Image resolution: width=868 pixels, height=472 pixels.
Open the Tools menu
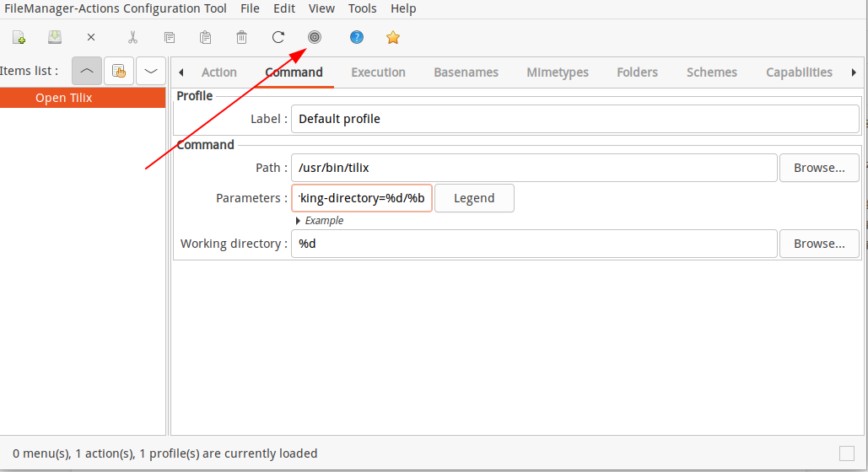pos(363,9)
